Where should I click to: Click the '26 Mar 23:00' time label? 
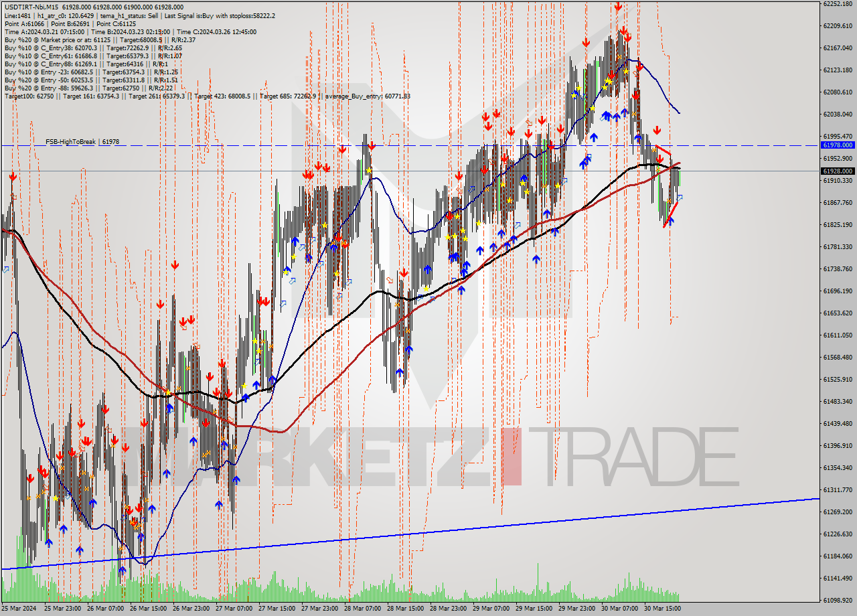click(191, 609)
